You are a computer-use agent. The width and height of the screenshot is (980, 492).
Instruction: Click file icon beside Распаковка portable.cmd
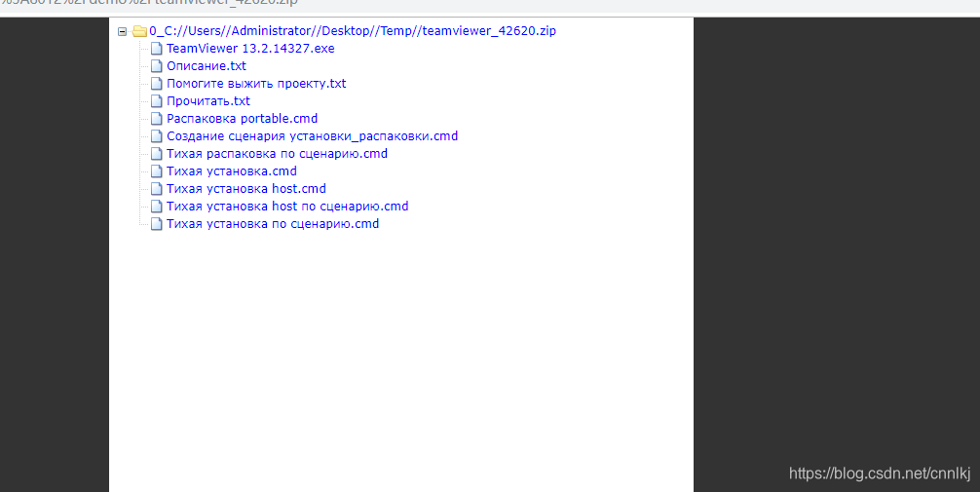(156, 118)
